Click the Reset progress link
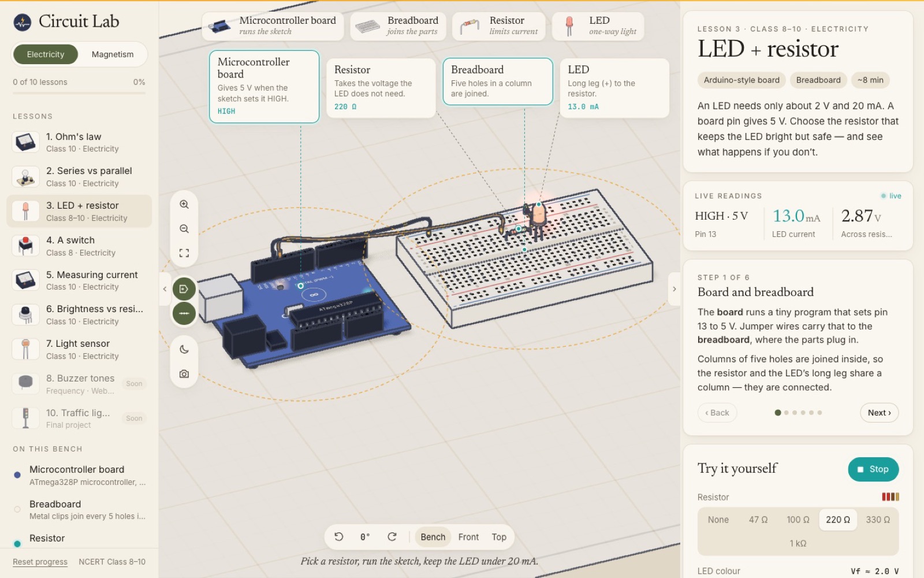The width and height of the screenshot is (924, 578). tap(40, 562)
